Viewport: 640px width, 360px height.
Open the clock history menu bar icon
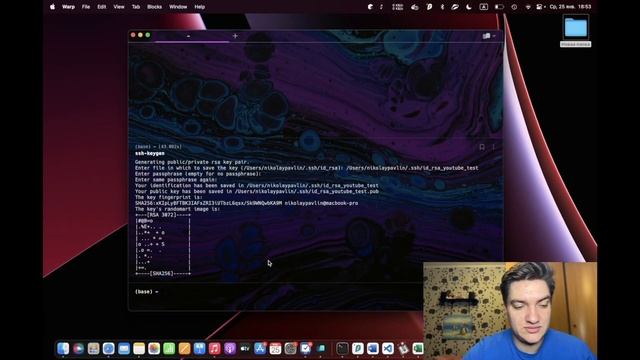[514, 7]
